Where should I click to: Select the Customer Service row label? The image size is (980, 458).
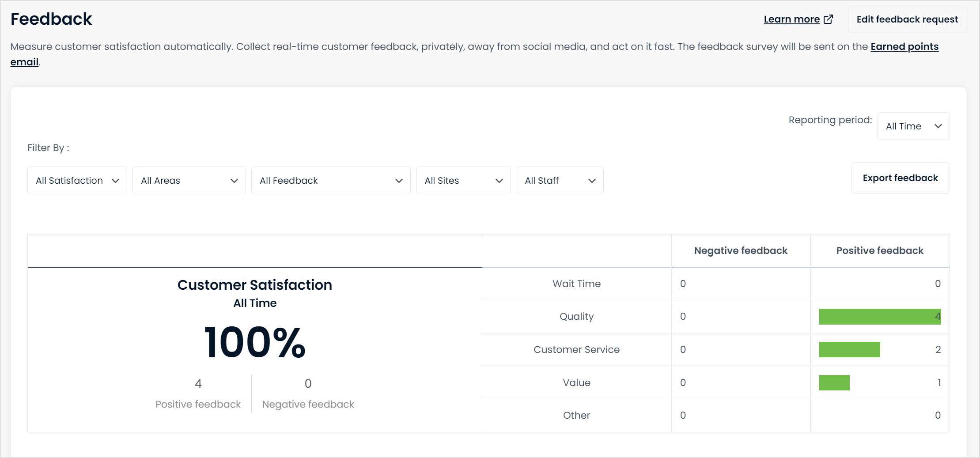coord(576,350)
